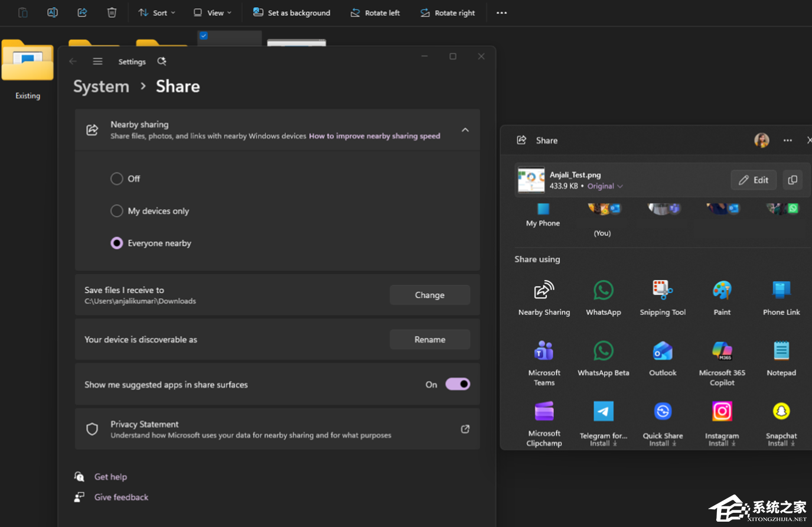The width and height of the screenshot is (812, 527).
Task: Click Rotate left
Action: (375, 12)
